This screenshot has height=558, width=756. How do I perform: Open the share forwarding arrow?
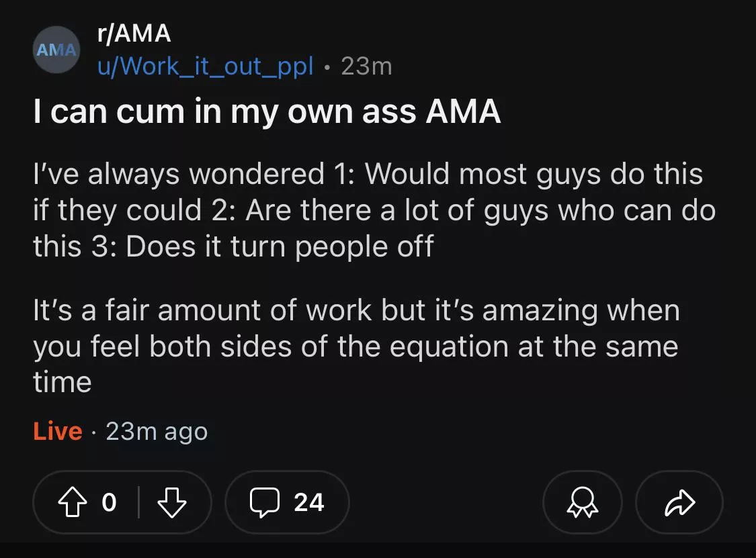679,502
